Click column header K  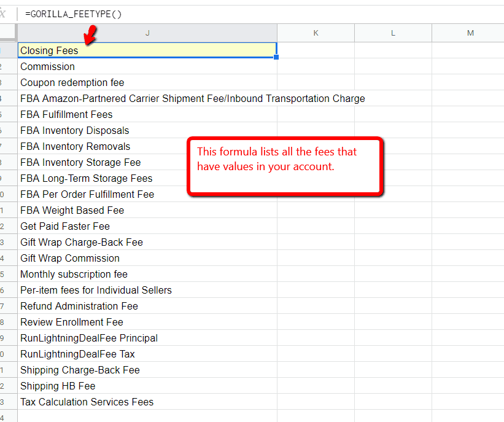[316, 33]
